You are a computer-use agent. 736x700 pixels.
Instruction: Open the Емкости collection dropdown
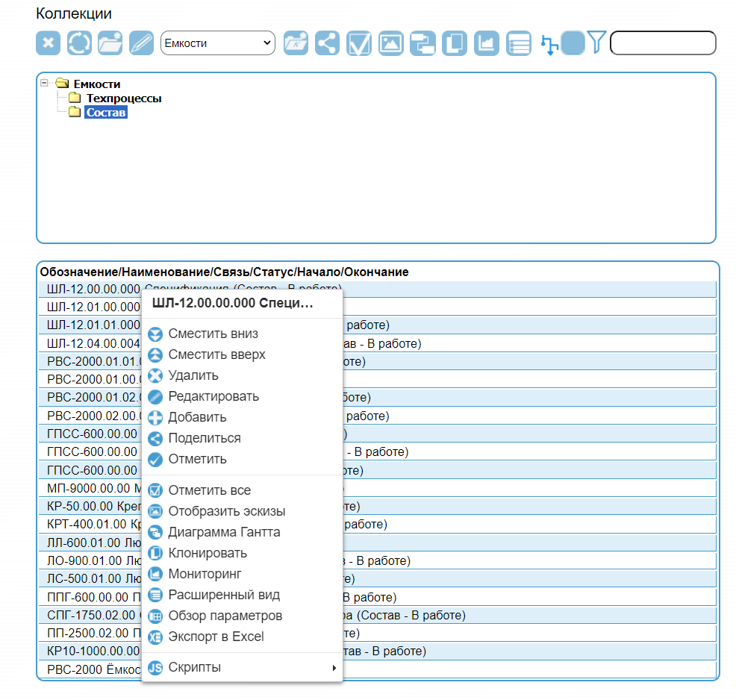pyautogui.click(x=218, y=43)
